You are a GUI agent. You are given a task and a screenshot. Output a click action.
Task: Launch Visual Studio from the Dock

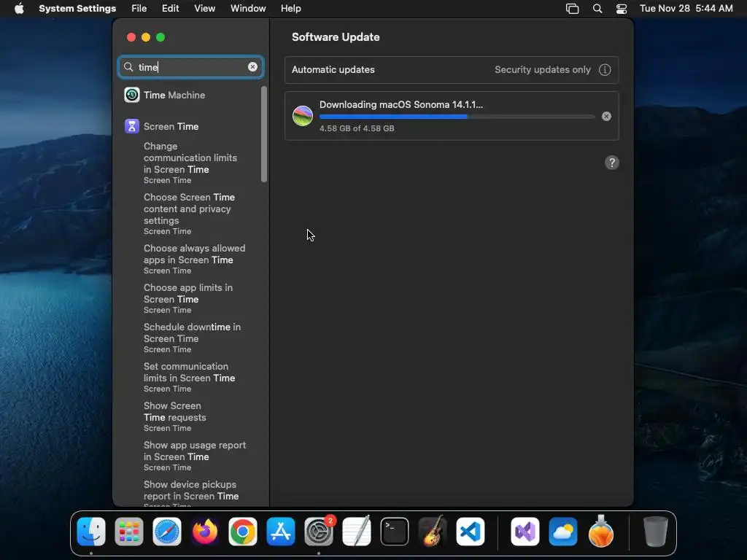[525, 532]
